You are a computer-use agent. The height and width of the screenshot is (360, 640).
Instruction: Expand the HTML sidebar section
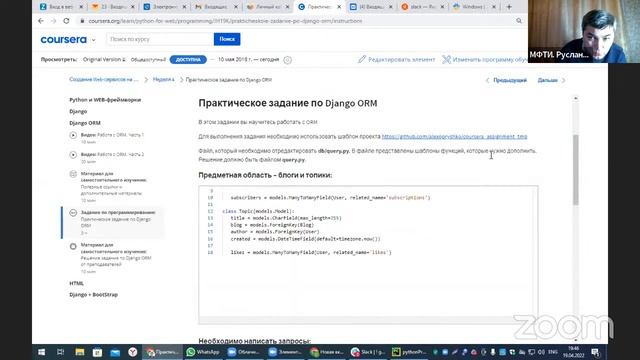coord(76,283)
